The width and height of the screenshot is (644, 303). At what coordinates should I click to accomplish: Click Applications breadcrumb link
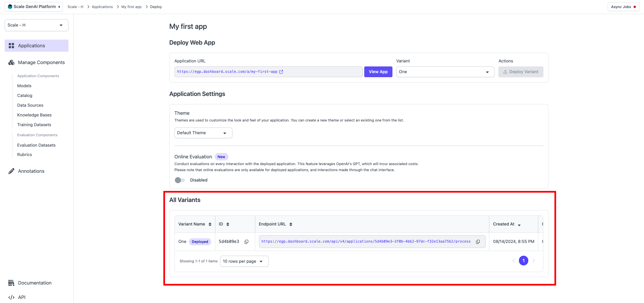[x=102, y=7]
